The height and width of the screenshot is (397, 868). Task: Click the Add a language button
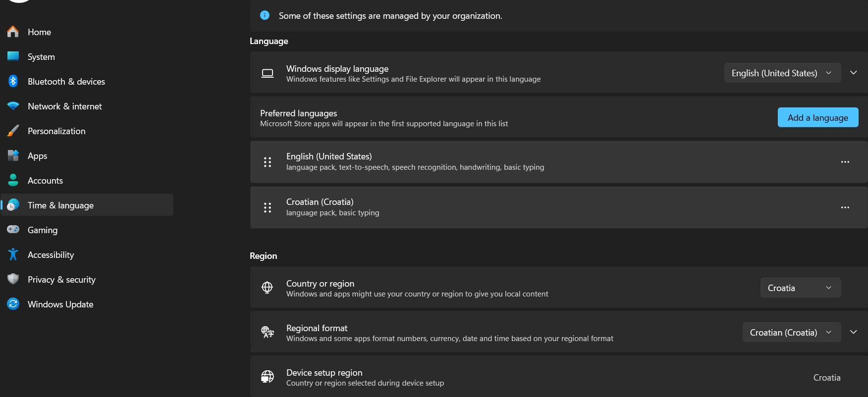pyautogui.click(x=817, y=117)
